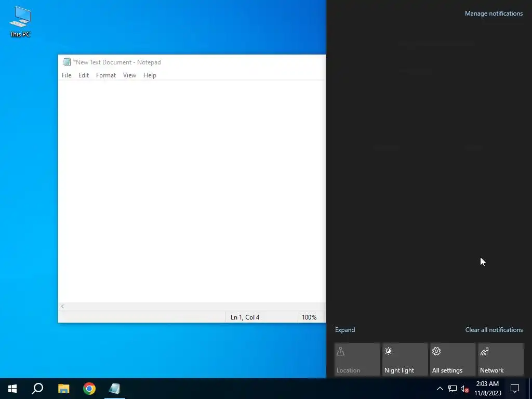
Task: Click inside the Notepad text area
Action: click(x=192, y=191)
